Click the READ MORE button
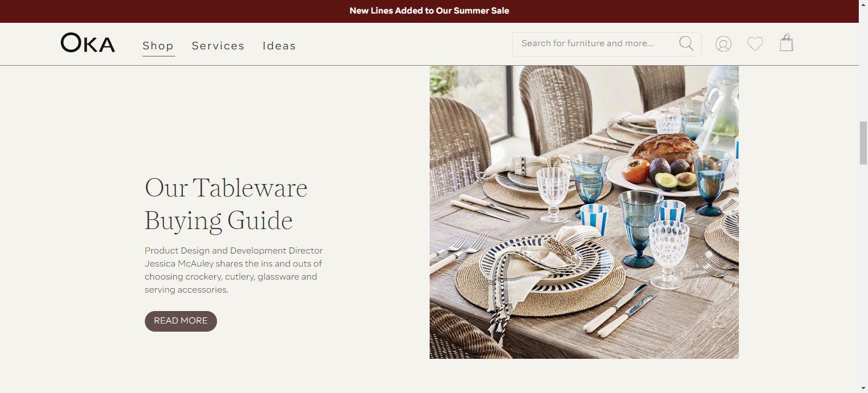The height and width of the screenshot is (393, 868). coord(181,321)
